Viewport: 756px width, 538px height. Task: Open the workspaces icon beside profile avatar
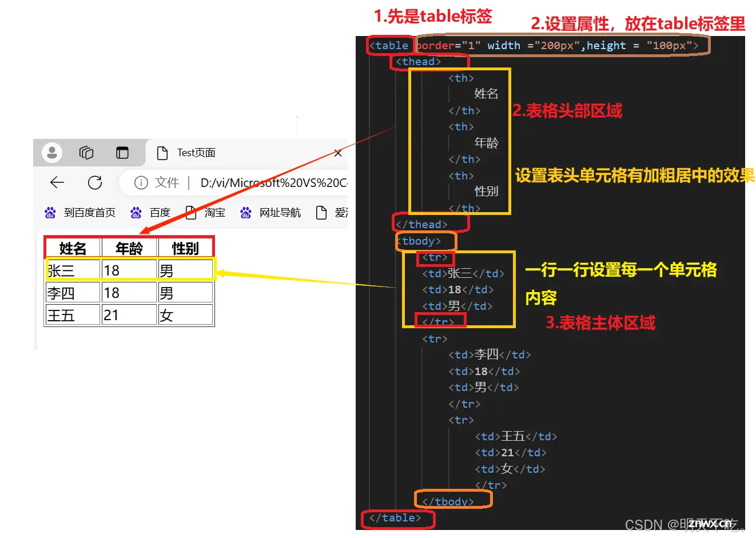86,153
